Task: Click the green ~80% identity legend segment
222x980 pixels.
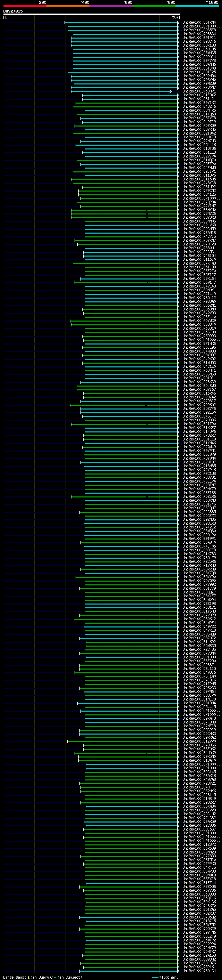Action: 154,7
